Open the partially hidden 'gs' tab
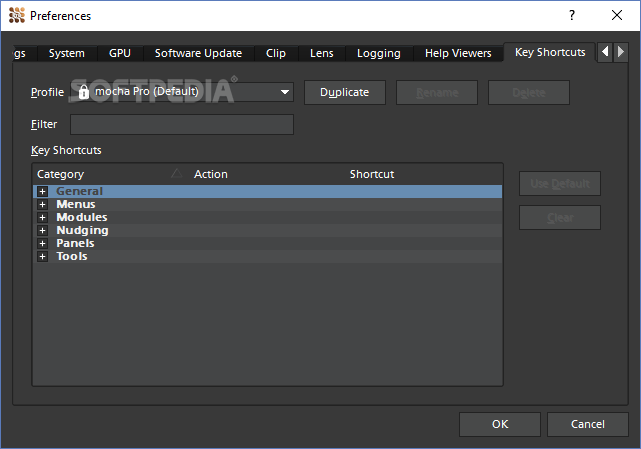The height and width of the screenshot is (449, 641). point(25,53)
